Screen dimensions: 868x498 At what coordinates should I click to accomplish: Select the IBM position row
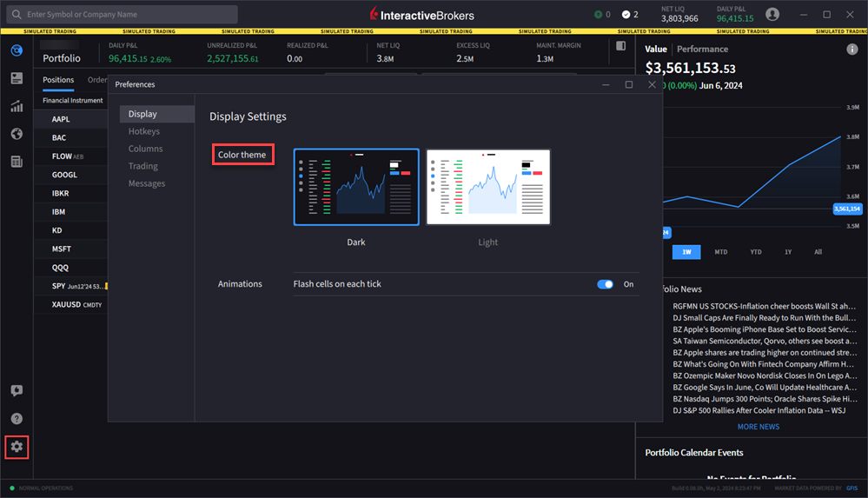[x=71, y=211]
